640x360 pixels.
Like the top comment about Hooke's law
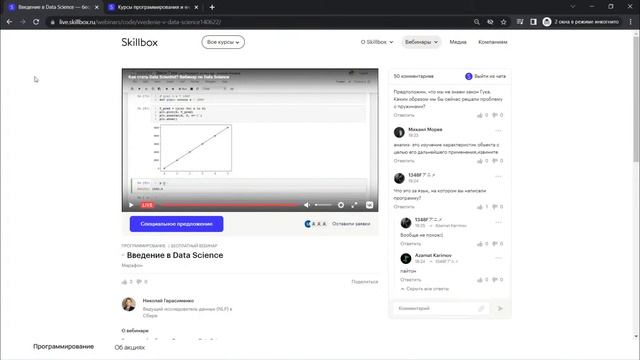pyautogui.click(x=480, y=115)
